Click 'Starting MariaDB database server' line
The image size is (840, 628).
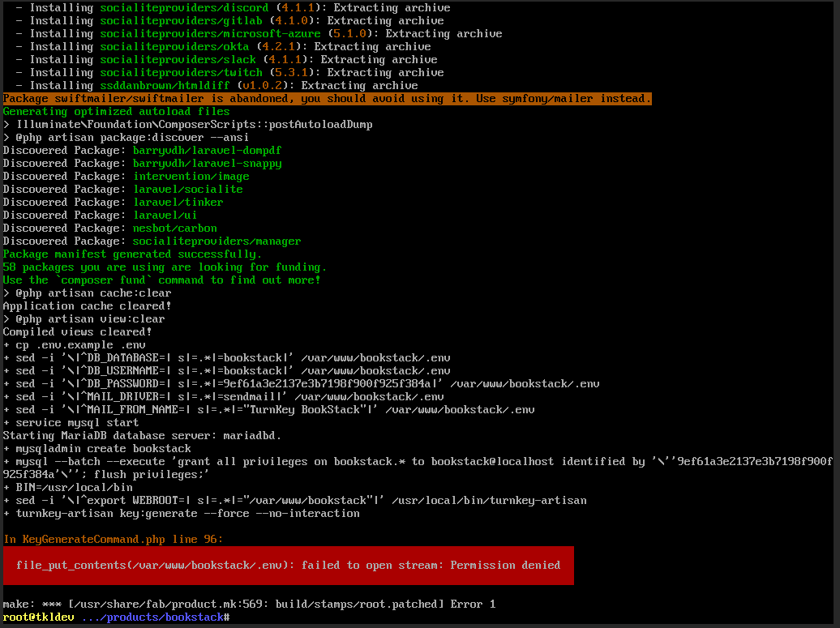[x=142, y=435]
